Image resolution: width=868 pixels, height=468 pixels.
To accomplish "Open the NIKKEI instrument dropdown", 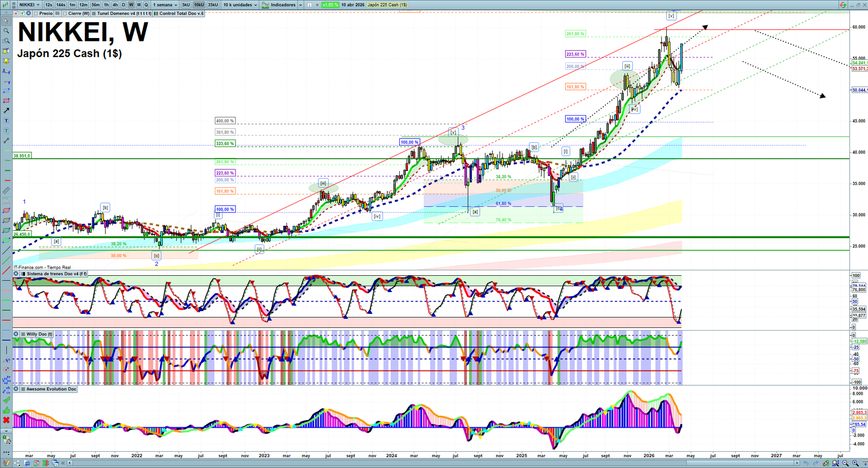I will (x=29, y=5).
